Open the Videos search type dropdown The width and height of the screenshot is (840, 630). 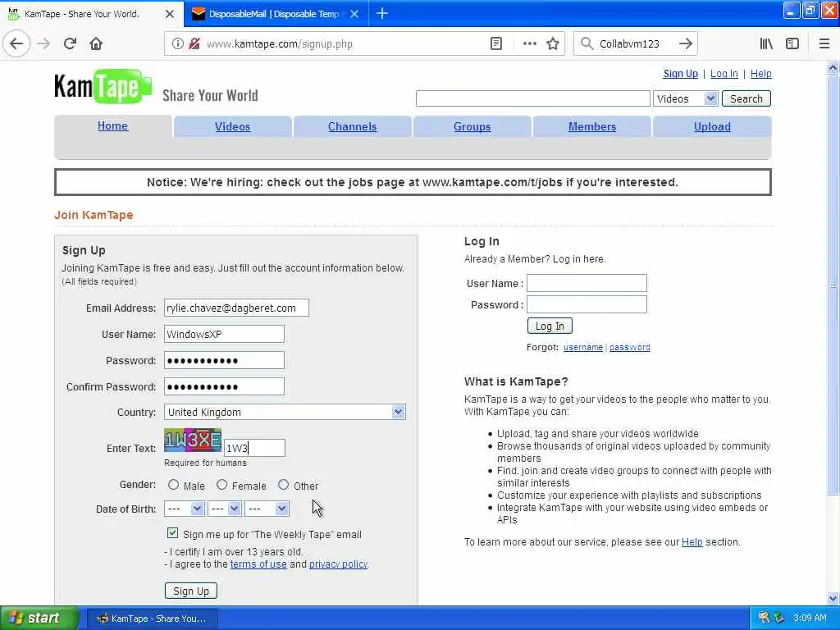[x=685, y=98]
